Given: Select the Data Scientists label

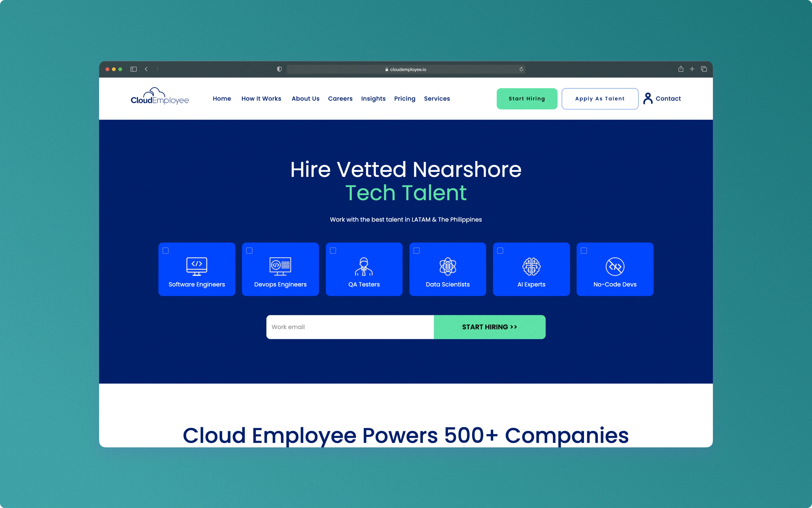Looking at the screenshot, I should [x=448, y=285].
